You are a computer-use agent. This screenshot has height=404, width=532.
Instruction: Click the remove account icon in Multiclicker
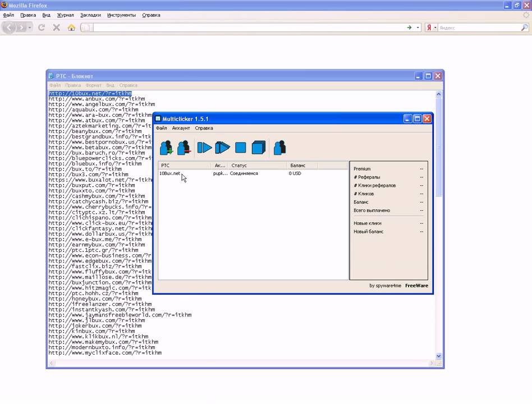pos(184,148)
